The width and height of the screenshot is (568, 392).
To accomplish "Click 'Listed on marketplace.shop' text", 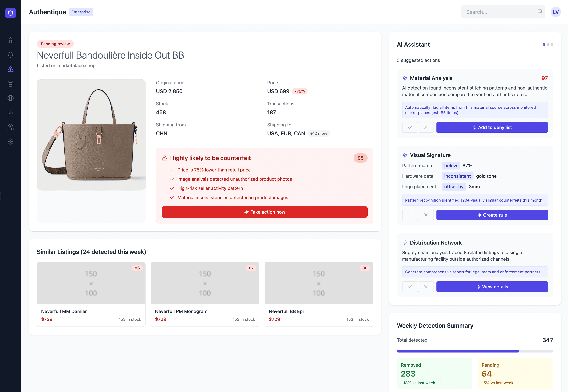I will pyautogui.click(x=66, y=65).
